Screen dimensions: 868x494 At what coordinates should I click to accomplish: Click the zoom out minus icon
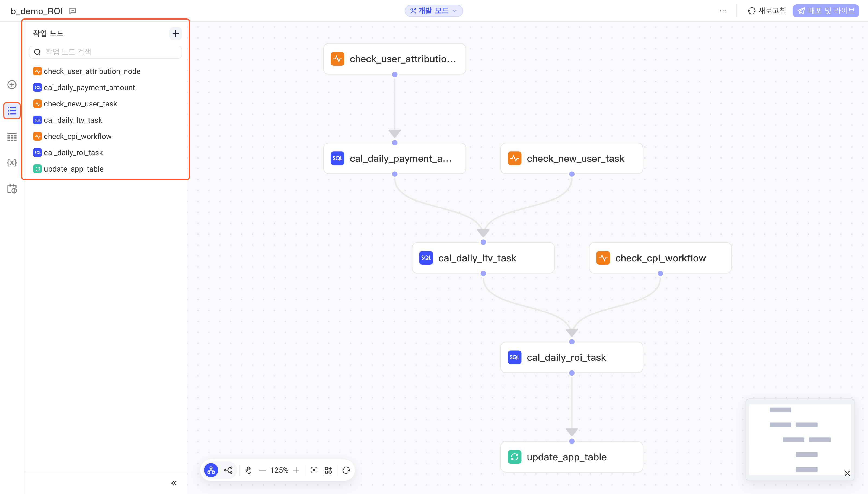[x=262, y=470]
